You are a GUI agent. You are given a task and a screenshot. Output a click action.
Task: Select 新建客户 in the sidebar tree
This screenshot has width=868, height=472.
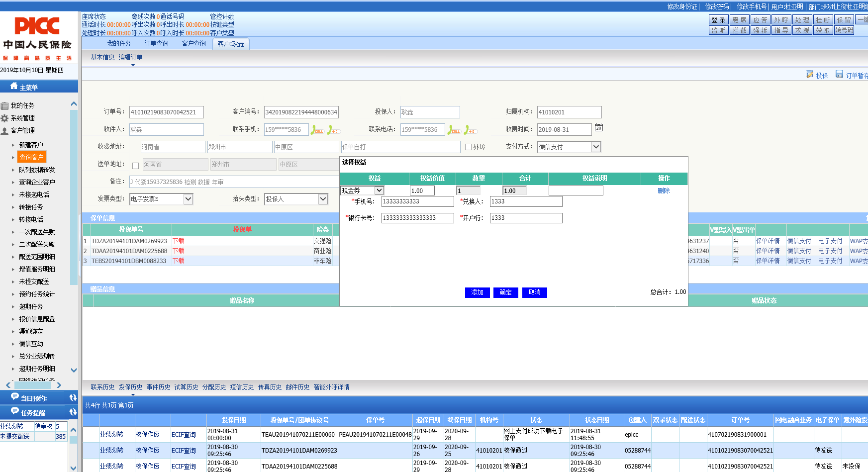pos(31,145)
